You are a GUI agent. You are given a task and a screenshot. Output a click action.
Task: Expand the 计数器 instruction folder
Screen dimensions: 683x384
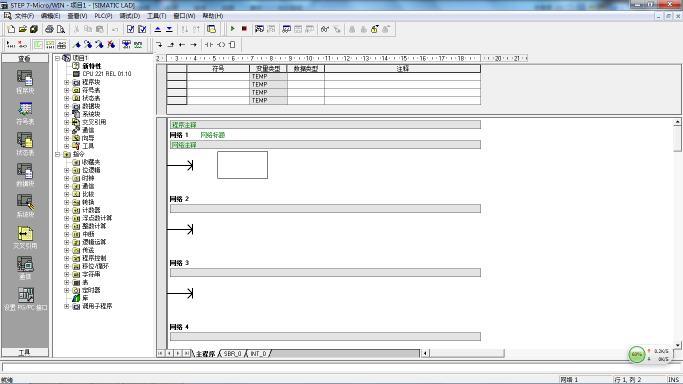(x=67, y=210)
